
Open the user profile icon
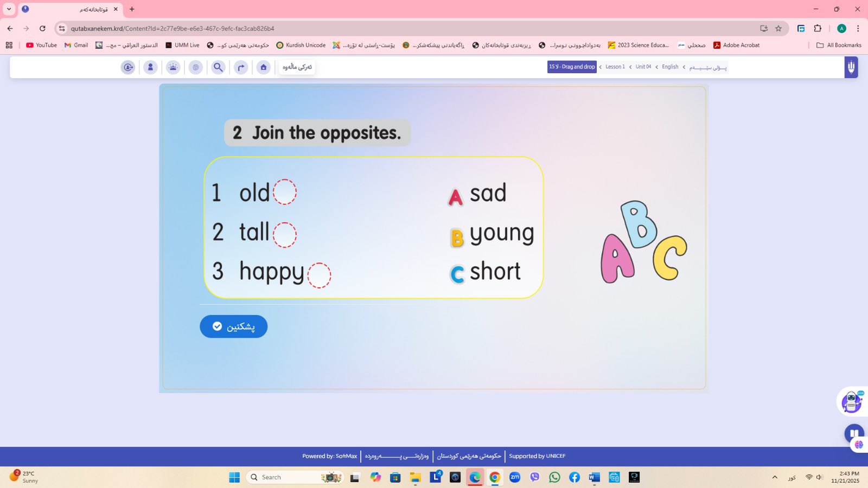pyautogui.click(x=150, y=67)
